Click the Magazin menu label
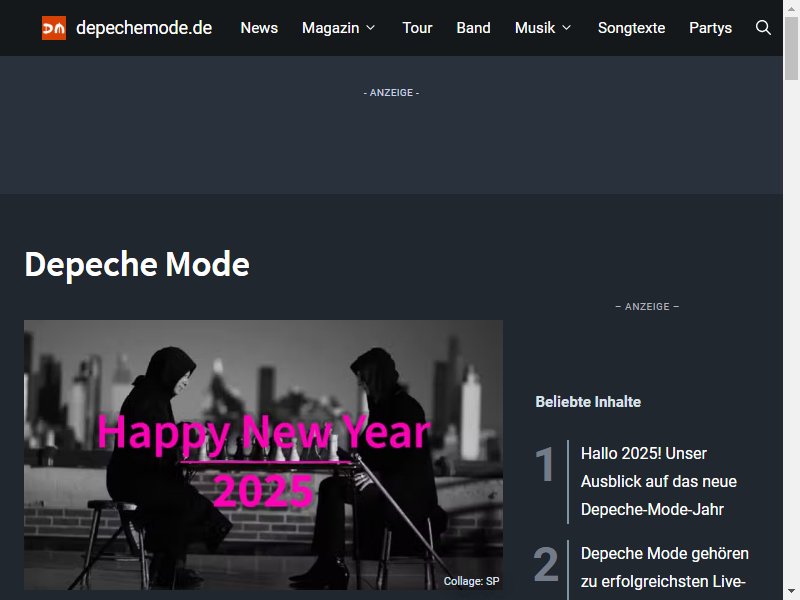 click(331, 28)
